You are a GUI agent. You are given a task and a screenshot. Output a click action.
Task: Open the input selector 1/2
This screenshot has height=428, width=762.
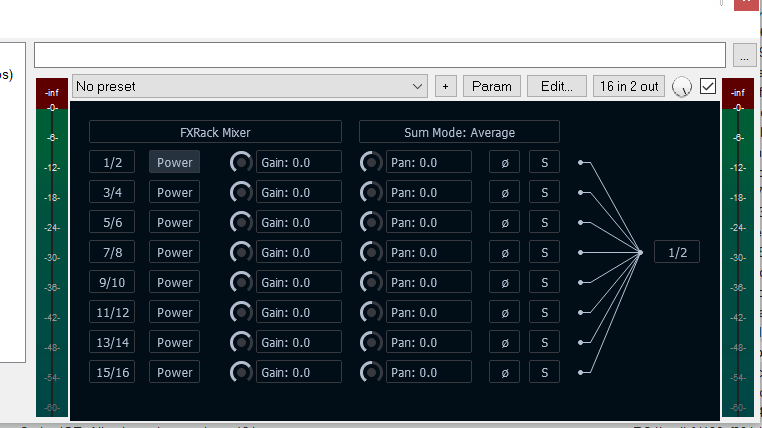tap(112, 162)
